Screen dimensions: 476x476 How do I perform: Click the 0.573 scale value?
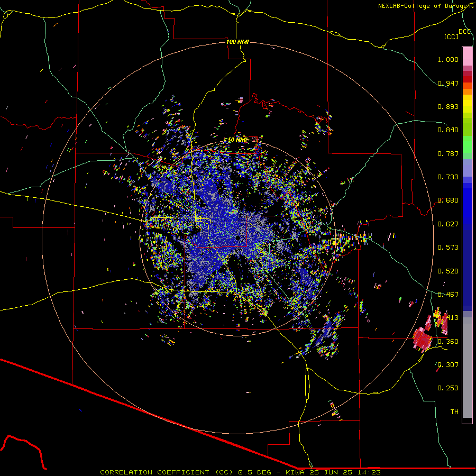click(448, 248)
